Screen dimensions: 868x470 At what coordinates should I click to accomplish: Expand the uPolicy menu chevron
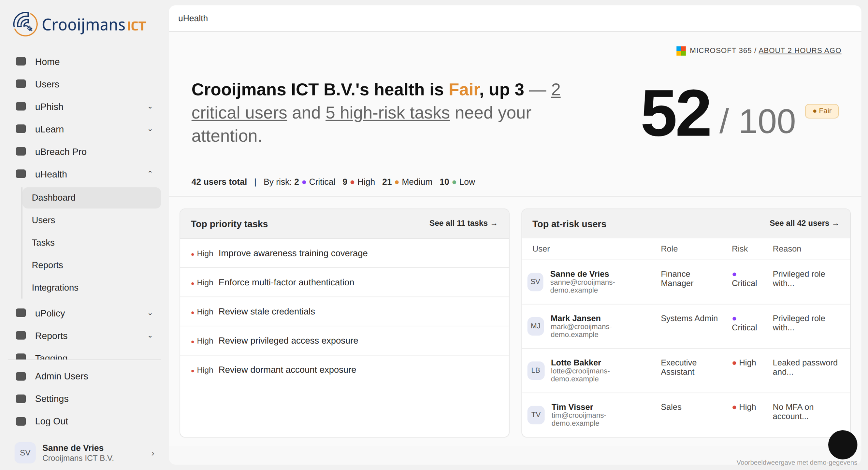pos(150,314)
